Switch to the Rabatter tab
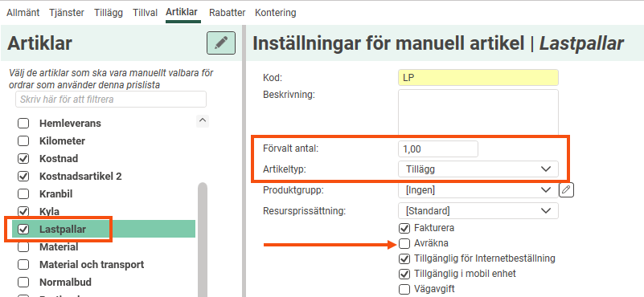This screenshot has width=644, height=297. click(227, 13)
